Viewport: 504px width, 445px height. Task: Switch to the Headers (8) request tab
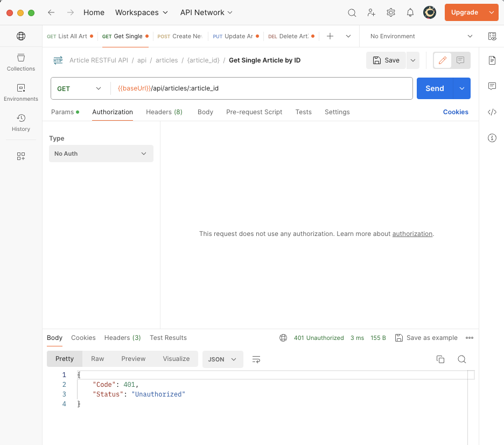click(164, 112)
